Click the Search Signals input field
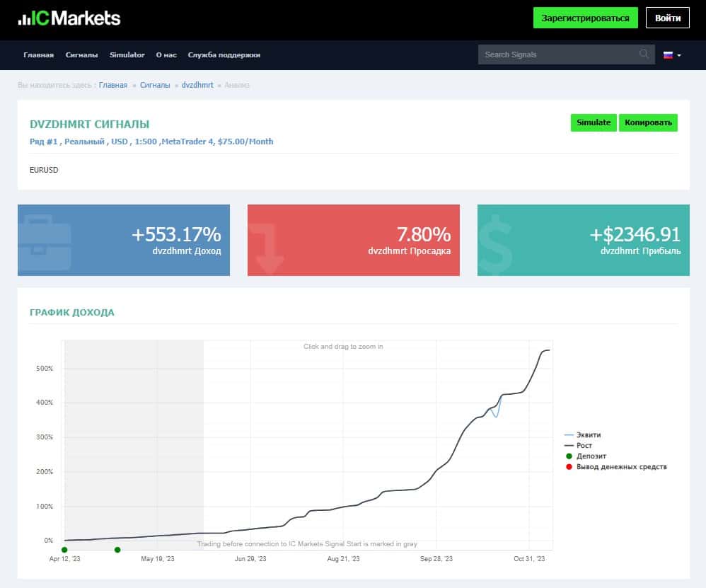Screen dimensions: 706x588 [558, 54]
